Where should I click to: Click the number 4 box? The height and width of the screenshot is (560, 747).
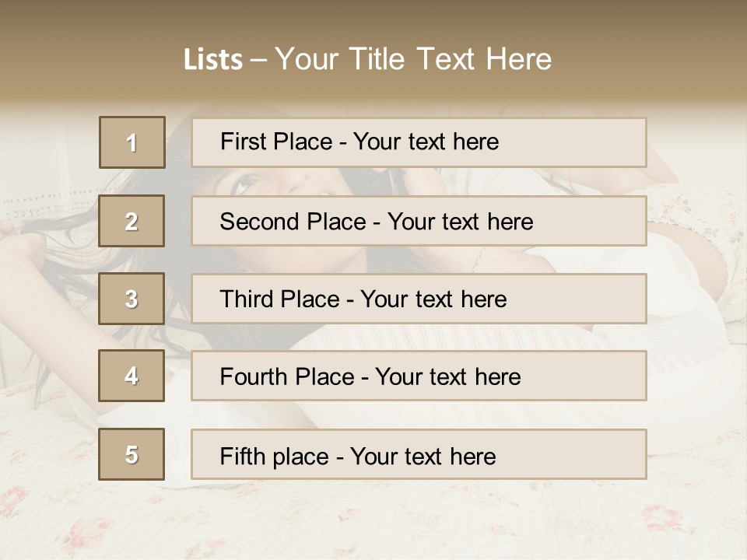tap(132, 376)
